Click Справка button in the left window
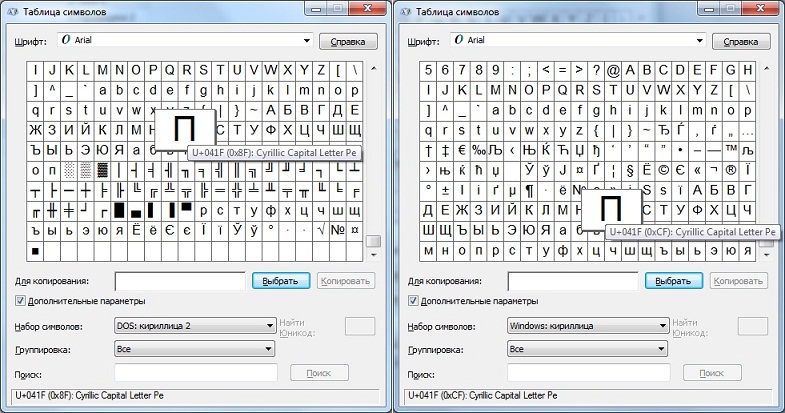 (348, 42)
